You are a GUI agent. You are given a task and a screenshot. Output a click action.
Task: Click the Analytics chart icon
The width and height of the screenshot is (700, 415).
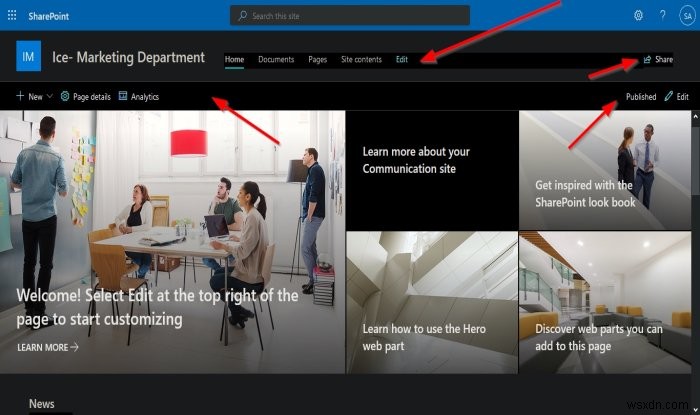pyautogui.click(x=123, y=96)
